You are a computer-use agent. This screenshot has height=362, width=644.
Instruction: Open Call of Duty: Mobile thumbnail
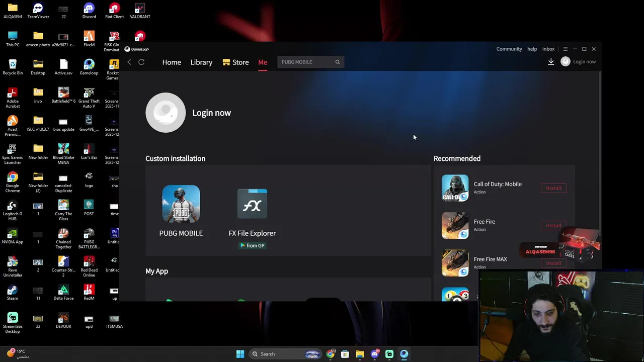(455, 188)
